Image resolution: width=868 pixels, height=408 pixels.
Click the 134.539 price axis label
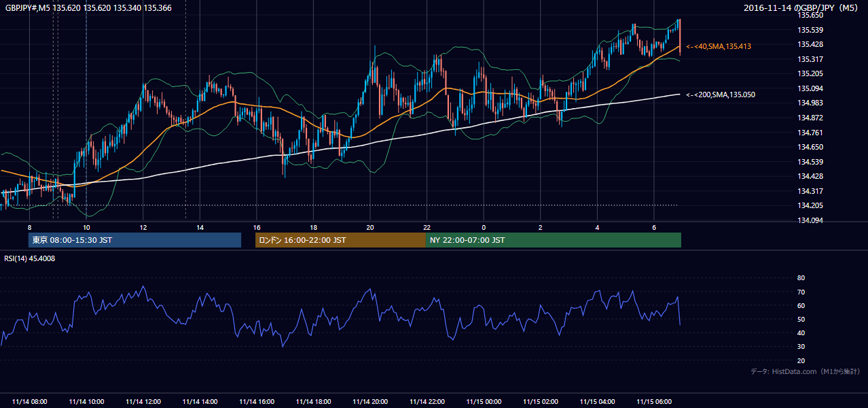pyautogui.click(x=810, y=162)
